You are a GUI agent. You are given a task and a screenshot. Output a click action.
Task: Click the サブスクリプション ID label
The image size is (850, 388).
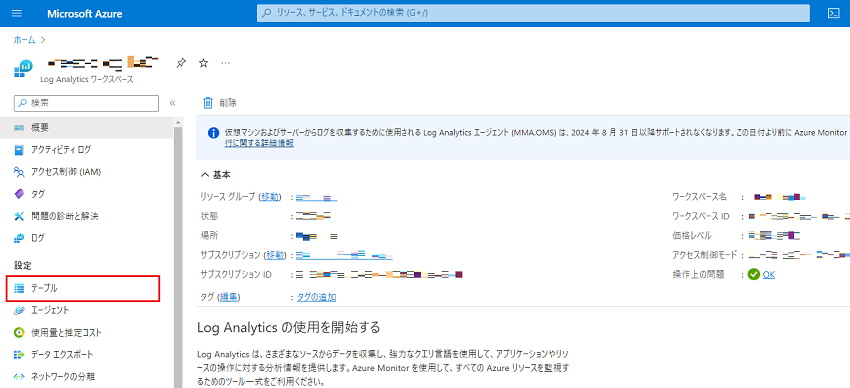tap(236, 275)
